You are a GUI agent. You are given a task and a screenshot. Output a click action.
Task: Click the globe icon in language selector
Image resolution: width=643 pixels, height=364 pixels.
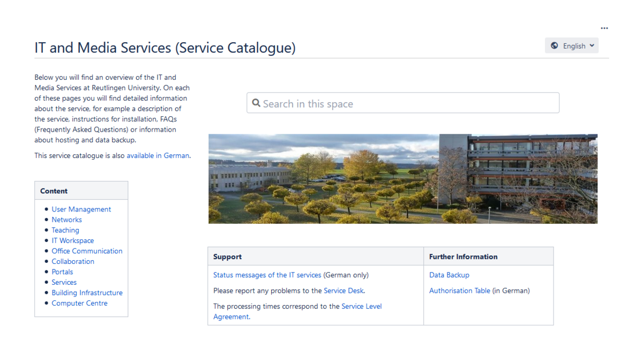555,46
